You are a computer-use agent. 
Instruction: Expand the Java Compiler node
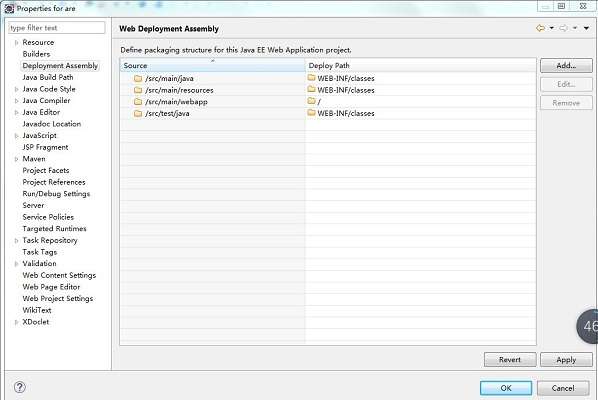point(16,101)
